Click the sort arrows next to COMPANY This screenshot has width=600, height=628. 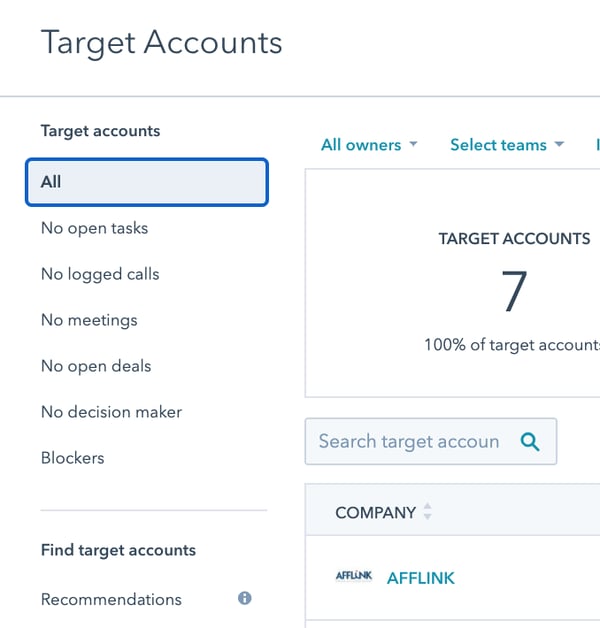click(x=428, y=512)
